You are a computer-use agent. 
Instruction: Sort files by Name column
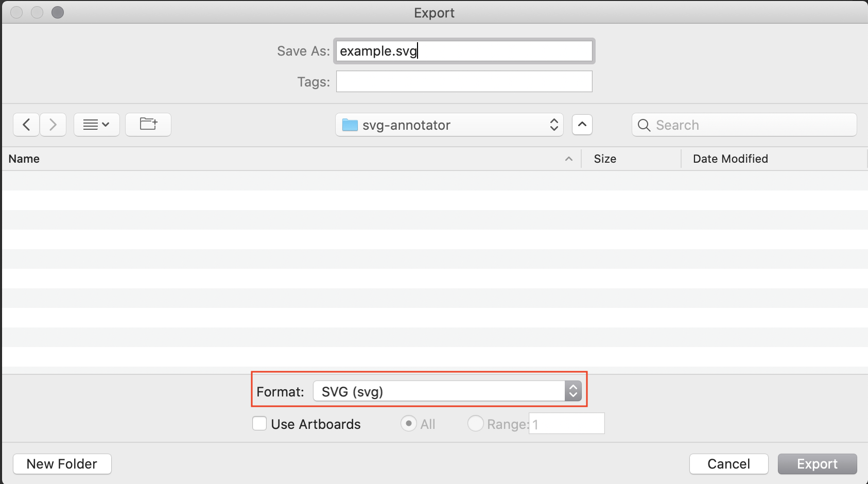[291, 159]
